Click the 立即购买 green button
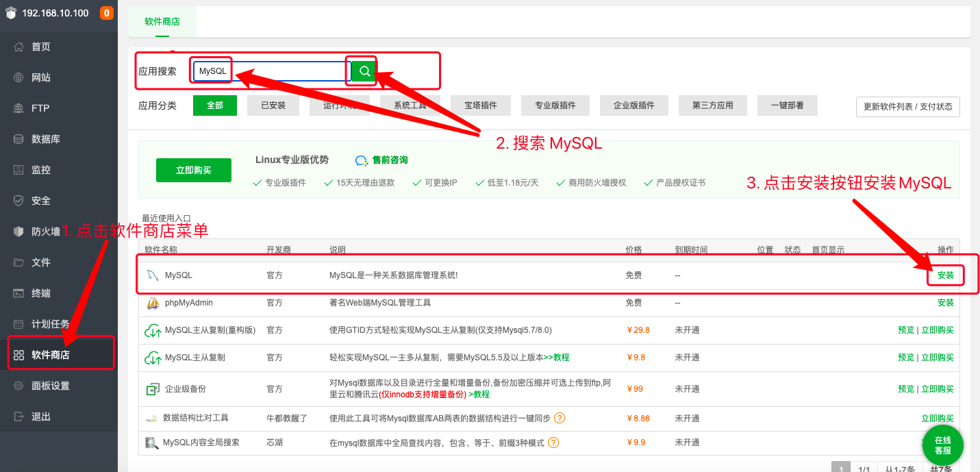This screenshot has height=472, width=980. click(194, 170)
